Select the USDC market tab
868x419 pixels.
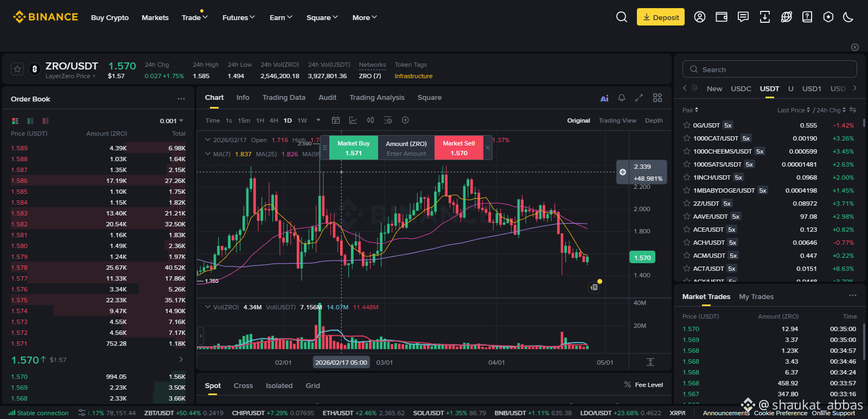click(x=741, y=88)
